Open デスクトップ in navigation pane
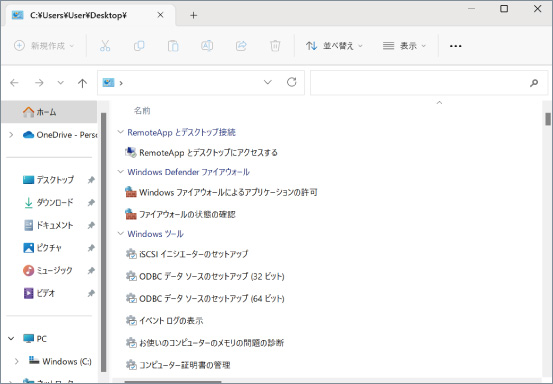This screenshot has height=384, width=553. pos(55,180)
